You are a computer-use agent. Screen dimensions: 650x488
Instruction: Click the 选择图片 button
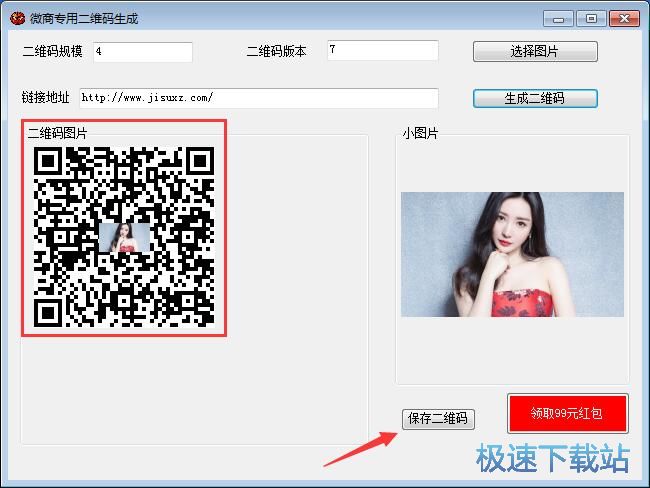pos(535,51)
